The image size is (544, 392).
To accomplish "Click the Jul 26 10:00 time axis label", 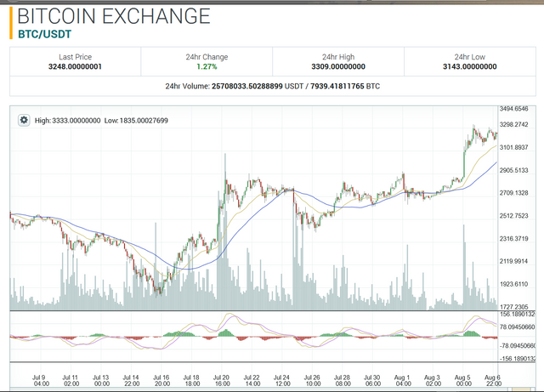I will 312,381.
